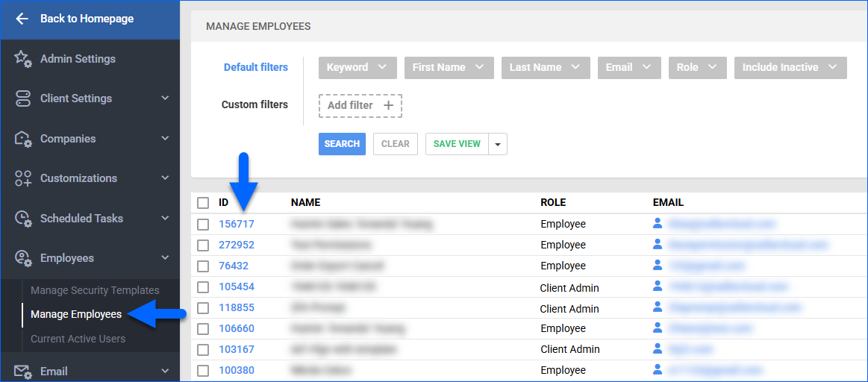This screenshot has height=382, width=868.
Task: Click Add filter box under custom filters
Action: coord(360,105)
